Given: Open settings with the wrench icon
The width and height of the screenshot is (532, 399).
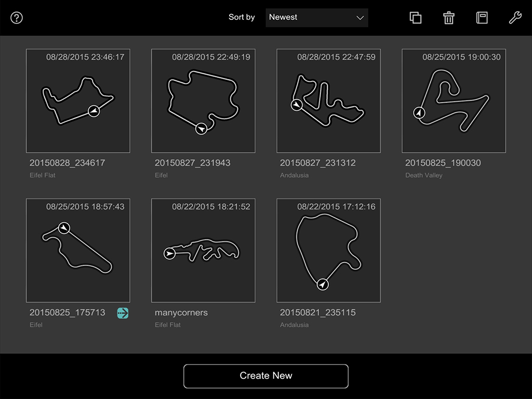Looking at the screenshot, I should [514, 18].
